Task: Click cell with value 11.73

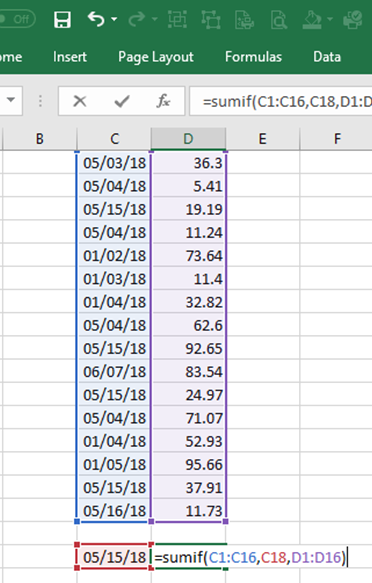Action: click(188, 510)
